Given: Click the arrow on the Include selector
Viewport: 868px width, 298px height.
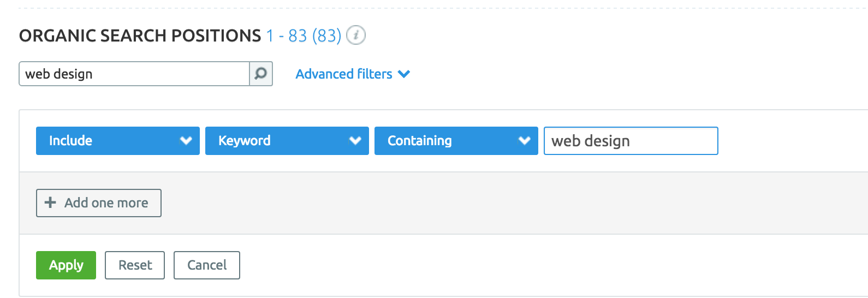Looking at the screenshot, I should click(x=186, y=141).
